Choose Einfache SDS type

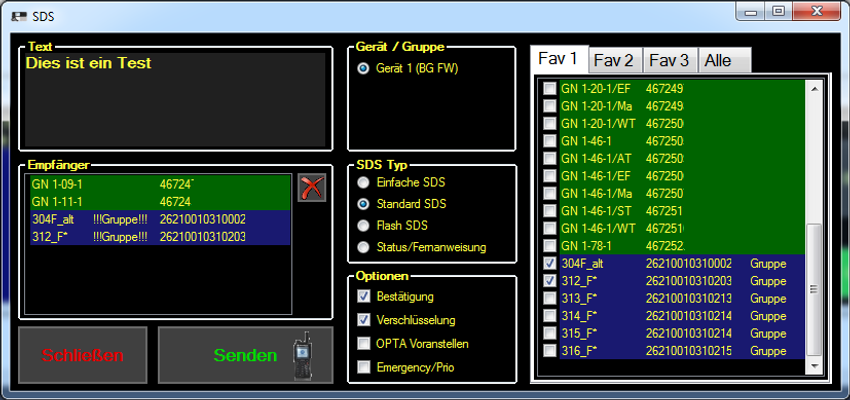(x=364, y=183)
